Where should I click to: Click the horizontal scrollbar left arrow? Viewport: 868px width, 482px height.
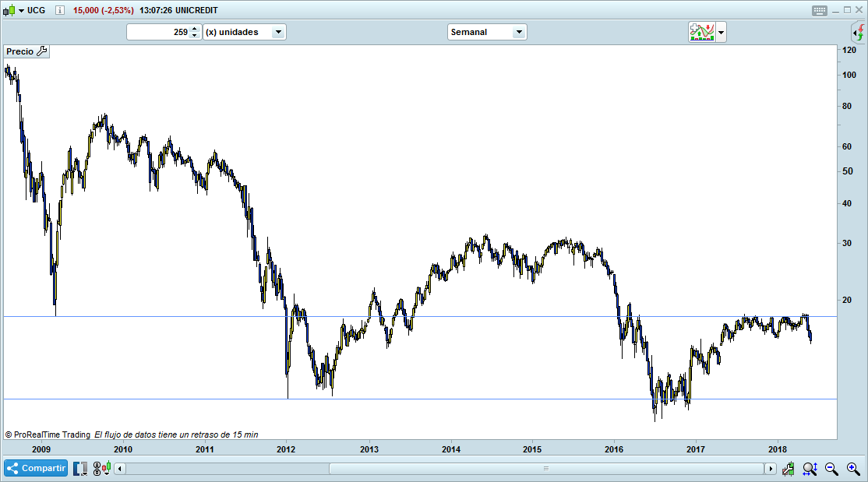coord(120,469)
